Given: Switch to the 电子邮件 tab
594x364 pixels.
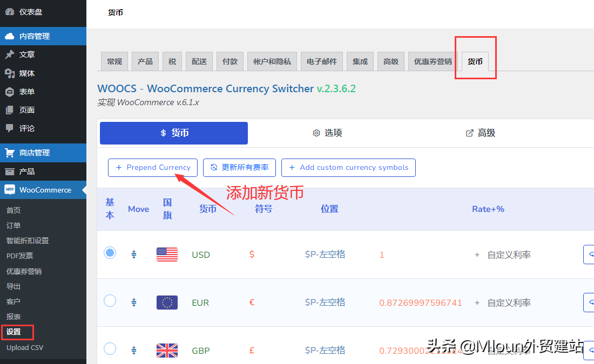Looking at the screenshot, I should point(322,61).
